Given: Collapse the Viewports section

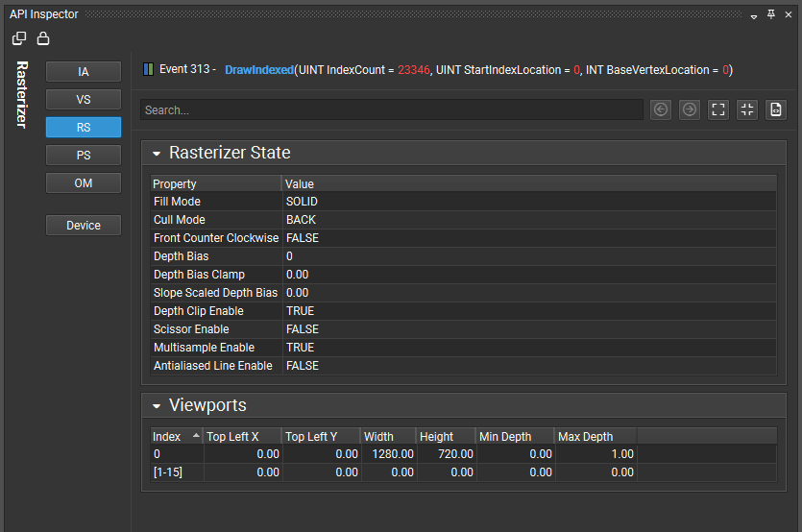Looking at the screenshot, I should coord(157,406).
